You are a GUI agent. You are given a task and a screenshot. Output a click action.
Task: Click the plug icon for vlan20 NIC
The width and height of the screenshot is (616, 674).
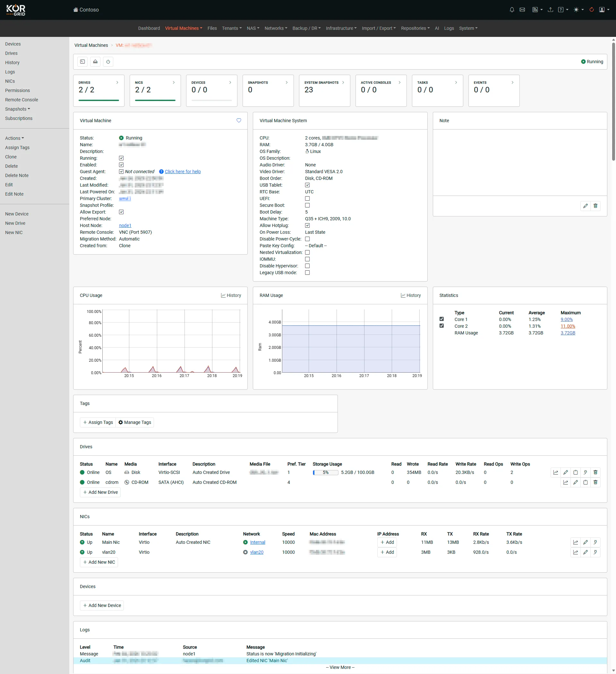(595, 552)
